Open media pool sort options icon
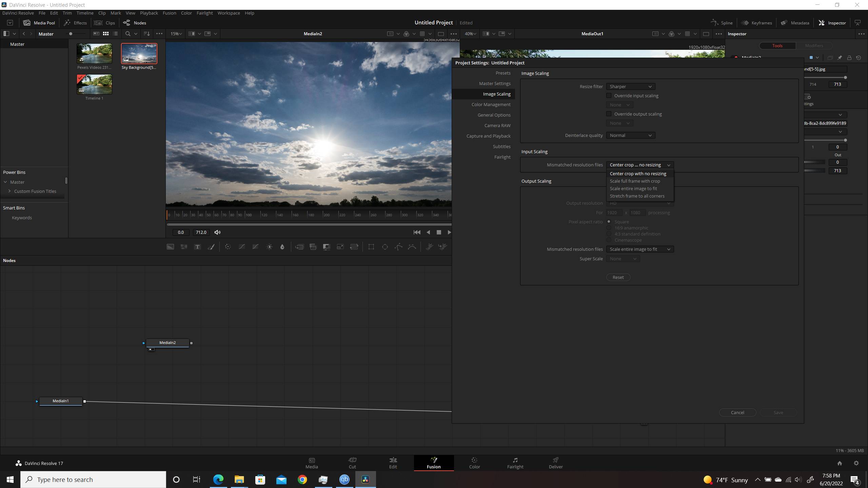Screen dimensions: 868x488 [x=147, y=34]
